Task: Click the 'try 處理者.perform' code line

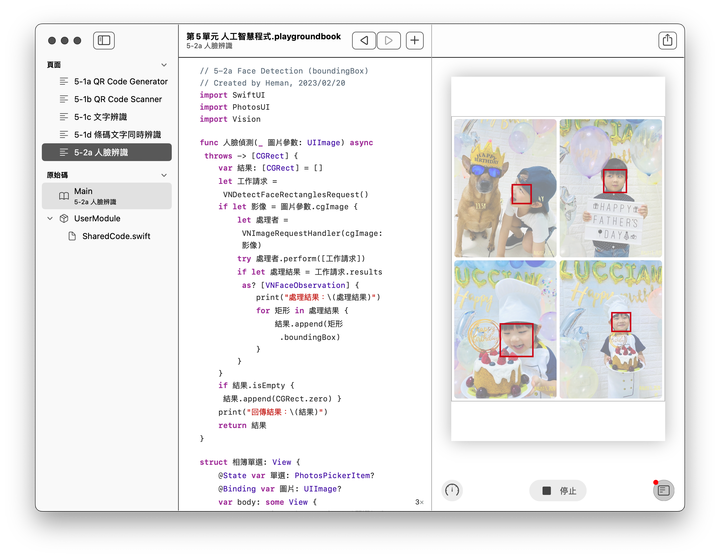Action: tap(301, 259)
